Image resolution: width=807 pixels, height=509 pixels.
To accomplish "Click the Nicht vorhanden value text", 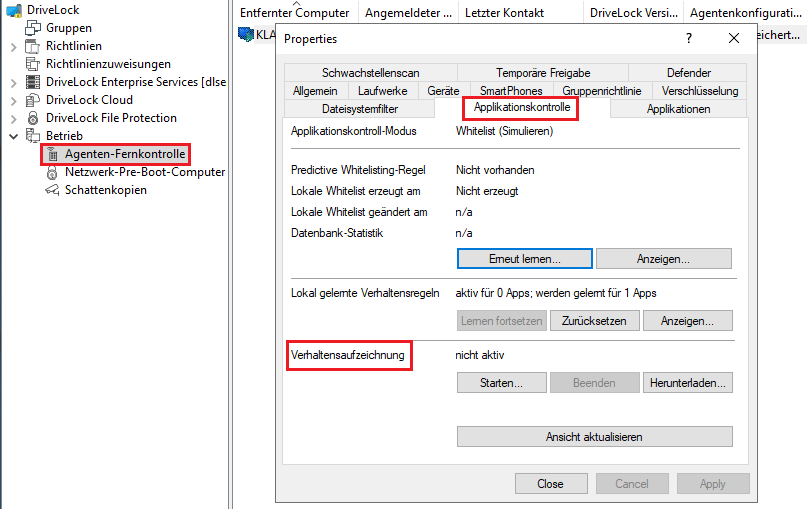I will [495, 170].
